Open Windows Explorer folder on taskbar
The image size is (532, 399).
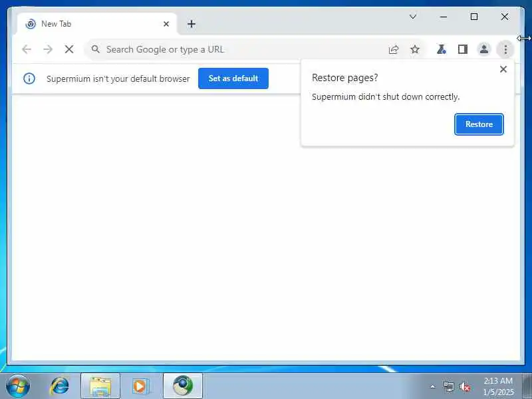click(100, 386)
